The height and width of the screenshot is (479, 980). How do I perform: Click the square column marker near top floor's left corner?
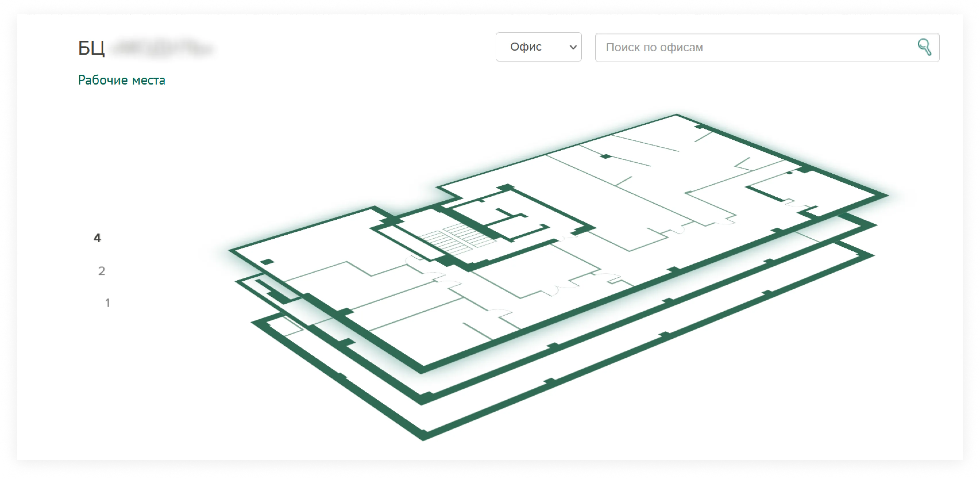267,262
